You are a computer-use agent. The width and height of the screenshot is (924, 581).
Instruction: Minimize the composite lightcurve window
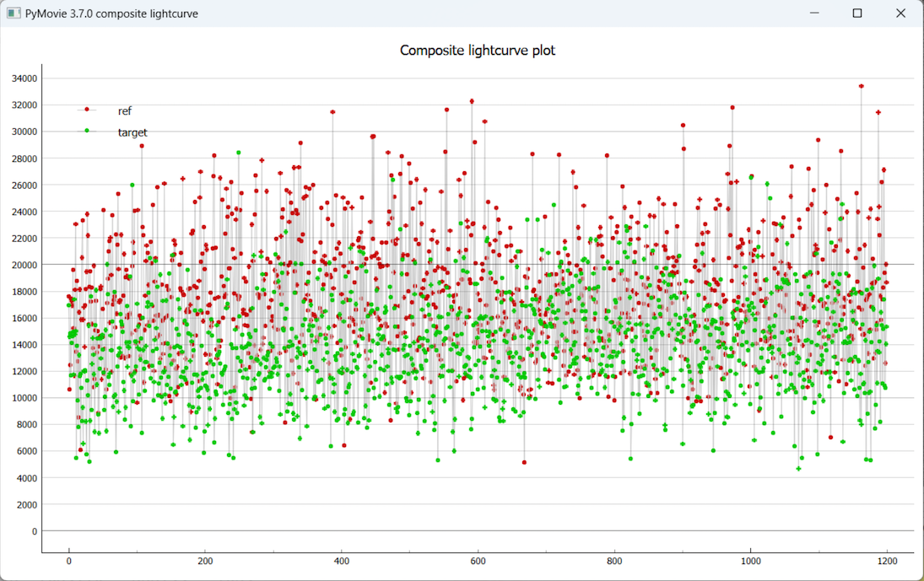coord(814,13)
